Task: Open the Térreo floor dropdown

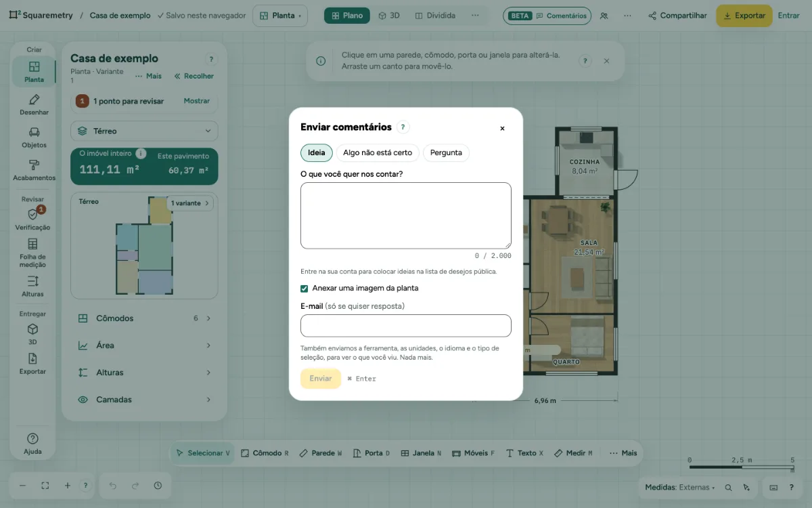Action: point(144,131)
